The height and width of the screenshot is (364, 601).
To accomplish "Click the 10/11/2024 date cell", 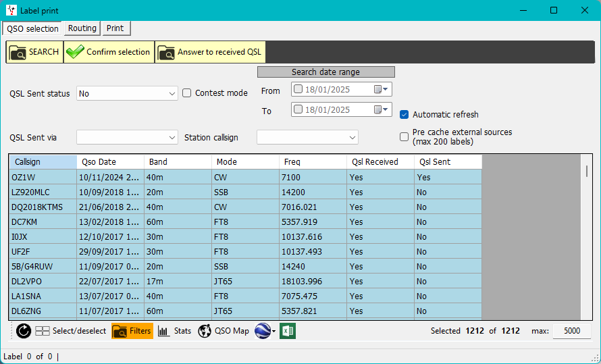I will pos(110,177).
